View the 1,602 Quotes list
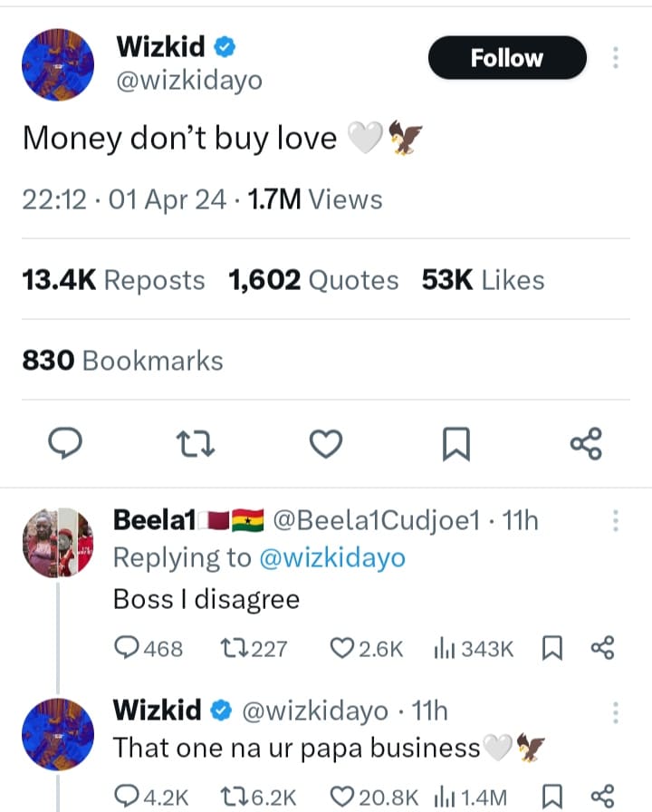This screenshot has width=652, height=812. coord(314,281)
